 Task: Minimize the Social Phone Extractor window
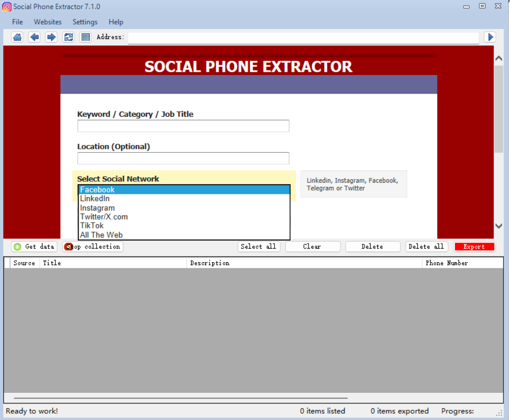(x=466, y=7)
